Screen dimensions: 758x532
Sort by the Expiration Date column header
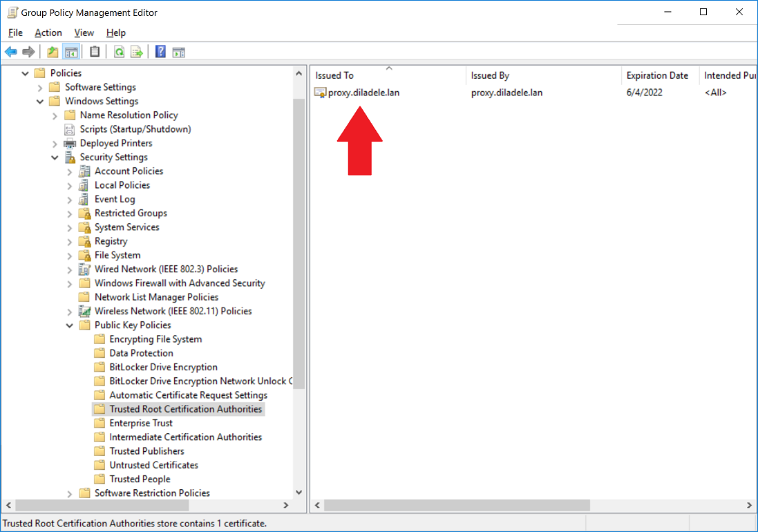point(661,75)
